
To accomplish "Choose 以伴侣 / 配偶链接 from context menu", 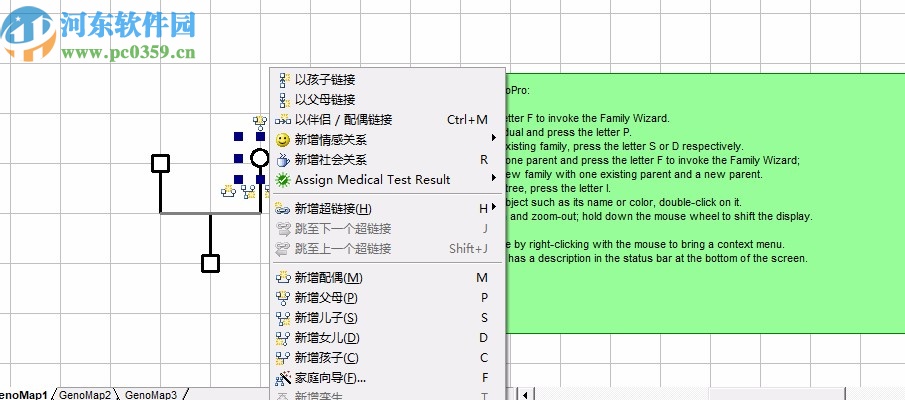I will pyautogui.click(x=388, y=119).
